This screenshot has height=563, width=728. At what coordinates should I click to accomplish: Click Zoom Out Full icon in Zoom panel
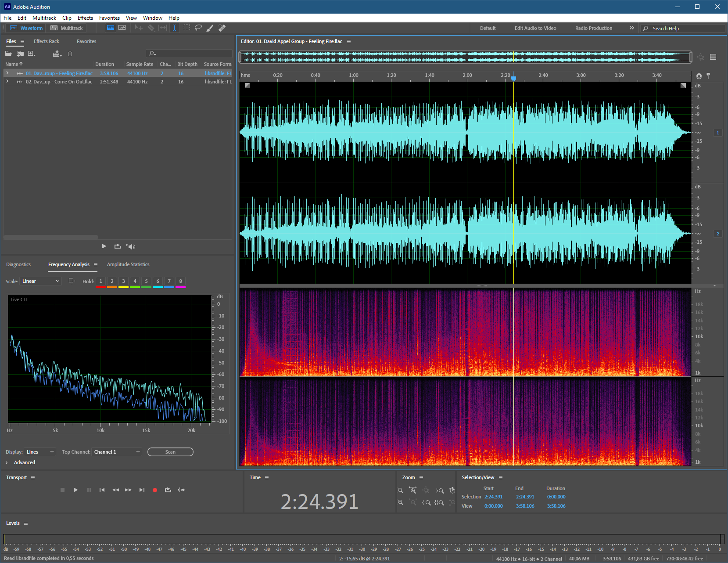coord(426,491)
